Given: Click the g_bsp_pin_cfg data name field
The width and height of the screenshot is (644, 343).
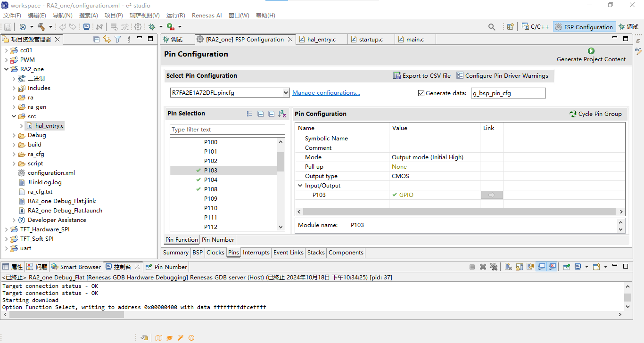Looking at the screenshot, I should (x=508, y=93).
